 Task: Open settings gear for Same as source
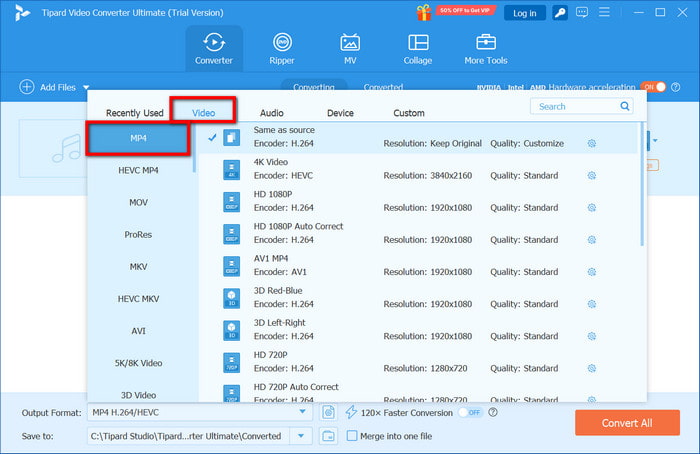click(x=592, y=143)
